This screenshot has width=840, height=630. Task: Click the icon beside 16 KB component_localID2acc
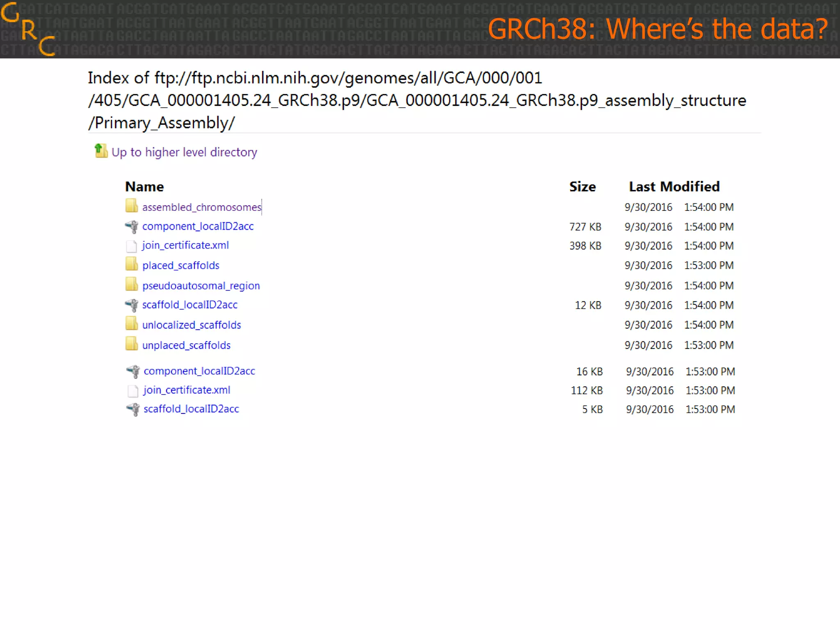133,372
